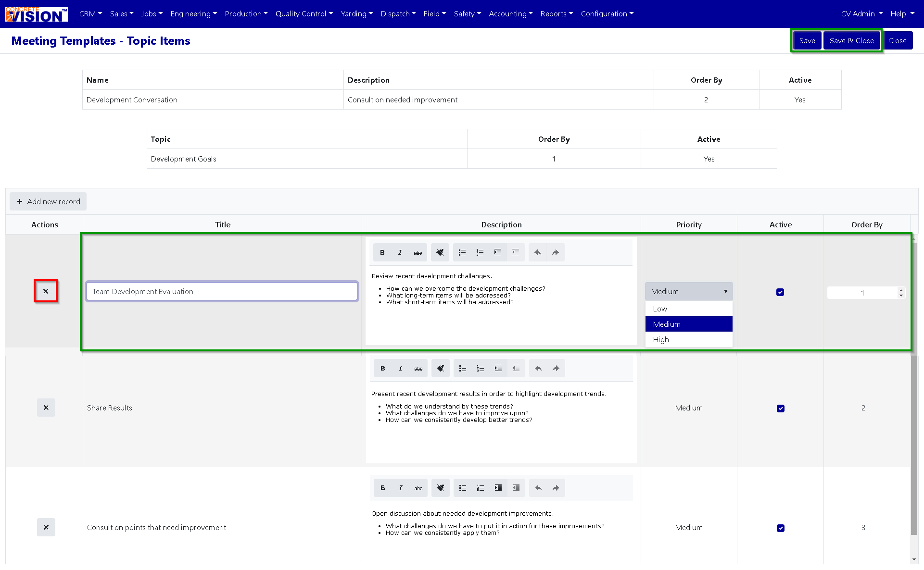Viewport: 924px width, 570px height.
Task: Open the Quality Control menu
Action: [x=304, y=13]
